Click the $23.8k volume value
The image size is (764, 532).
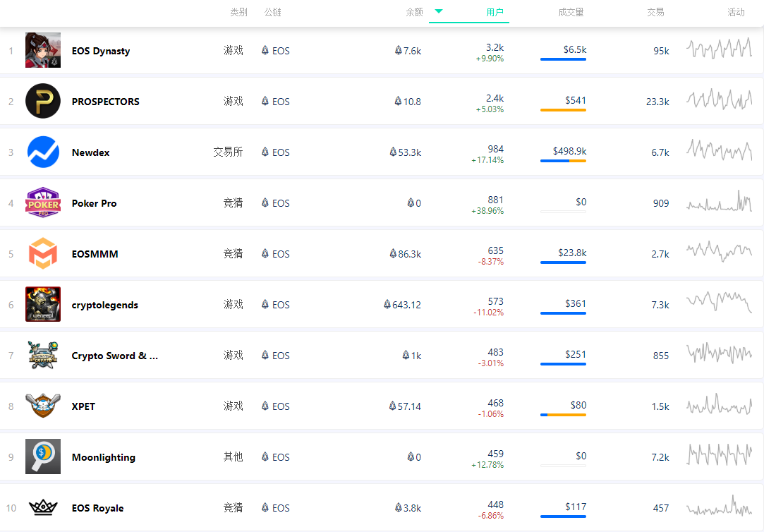point(572,253)
